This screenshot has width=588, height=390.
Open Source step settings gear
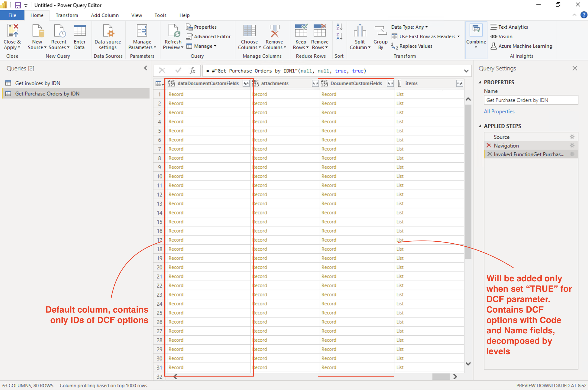pos(572,137)
